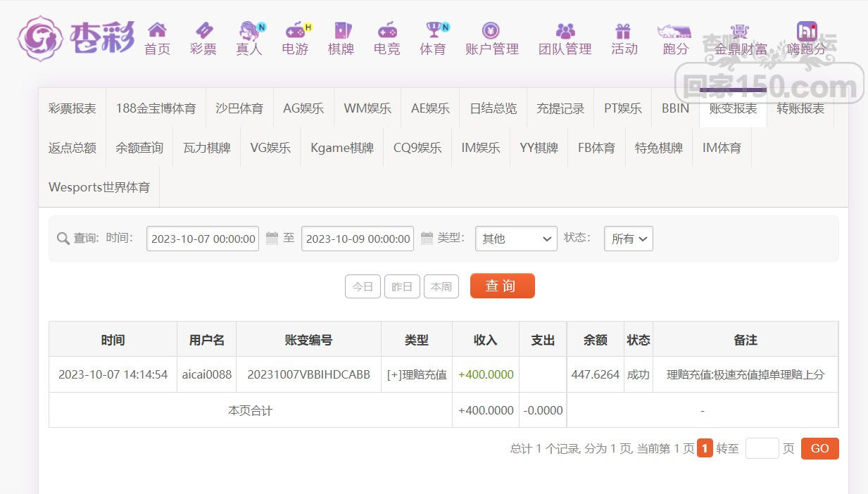
Task: Open the 账户管理 yen coin icon
Action: [491, 30]
